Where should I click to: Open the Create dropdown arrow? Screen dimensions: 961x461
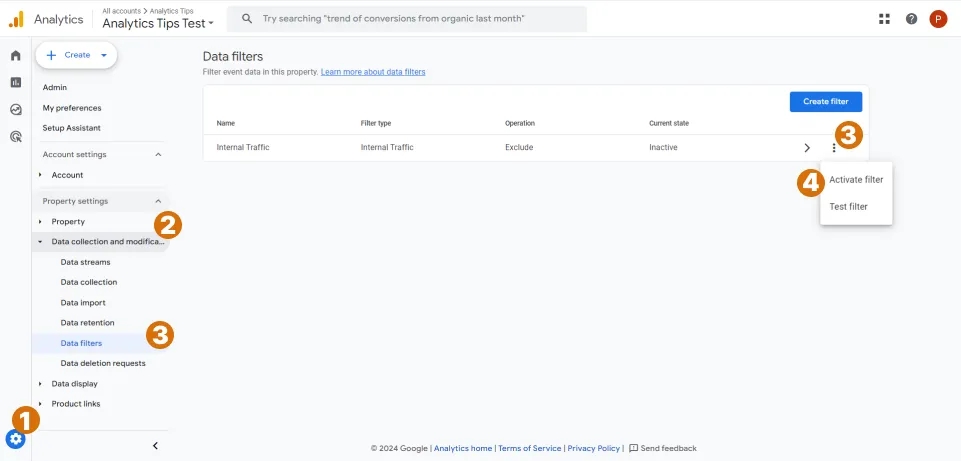(104, 55)
